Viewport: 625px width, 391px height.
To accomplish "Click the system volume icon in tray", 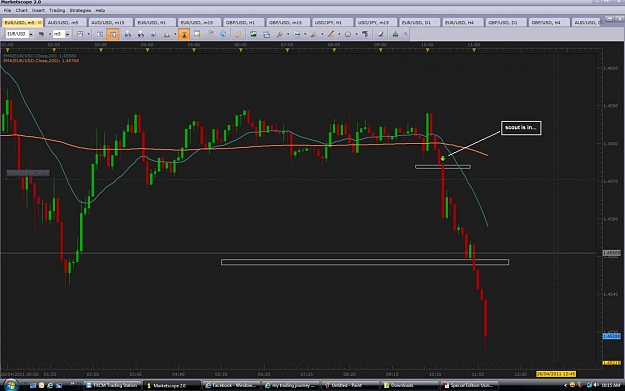I will coord(596,385).
